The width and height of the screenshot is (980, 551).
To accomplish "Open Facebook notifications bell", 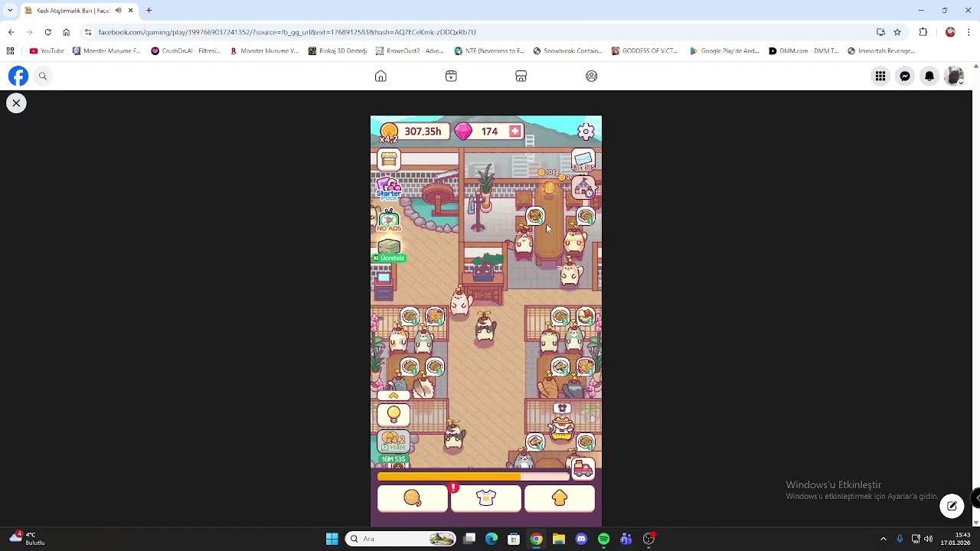I will tap(929, 76).
